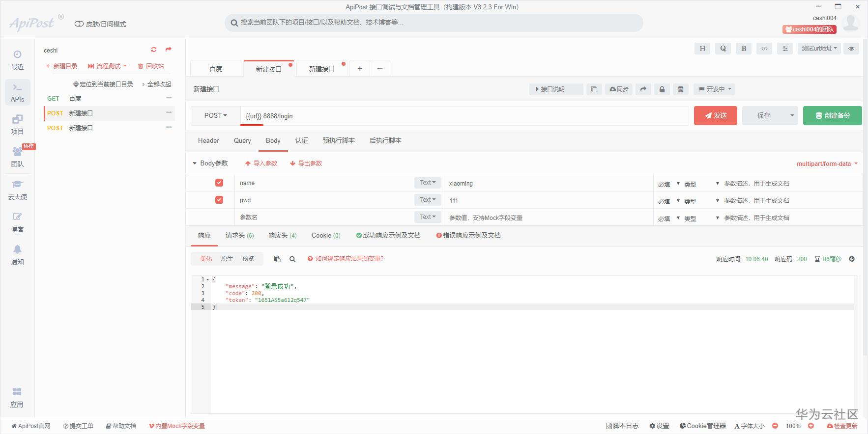Click the copy interface icon
The image size is (868, 434).
click(x=594, y=89)
